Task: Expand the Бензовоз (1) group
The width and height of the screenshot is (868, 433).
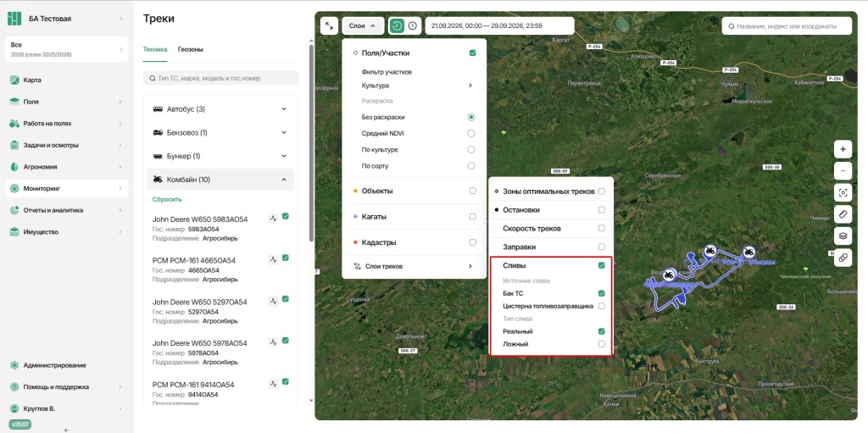Action: click(x=220, y=133)
